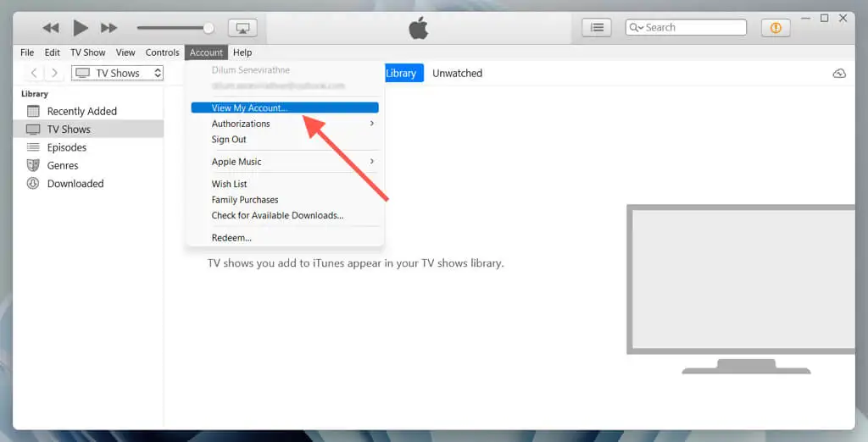Choose Wish List from the menu
The width and height of the screenshot is (868, 442).
click(285, 184)
